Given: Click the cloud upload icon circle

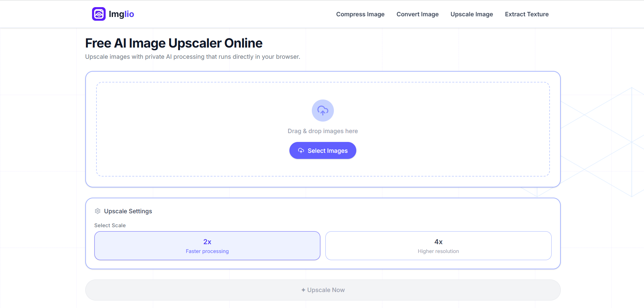Looking at the screenshot, I should click(x=323, y=110).
